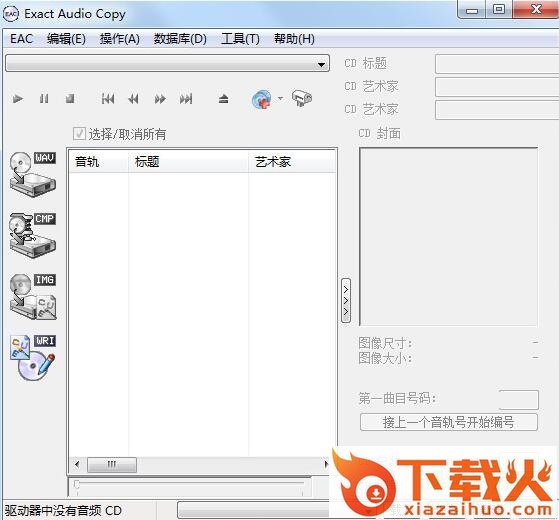Click the 艺术家 column header

[292, 162]
